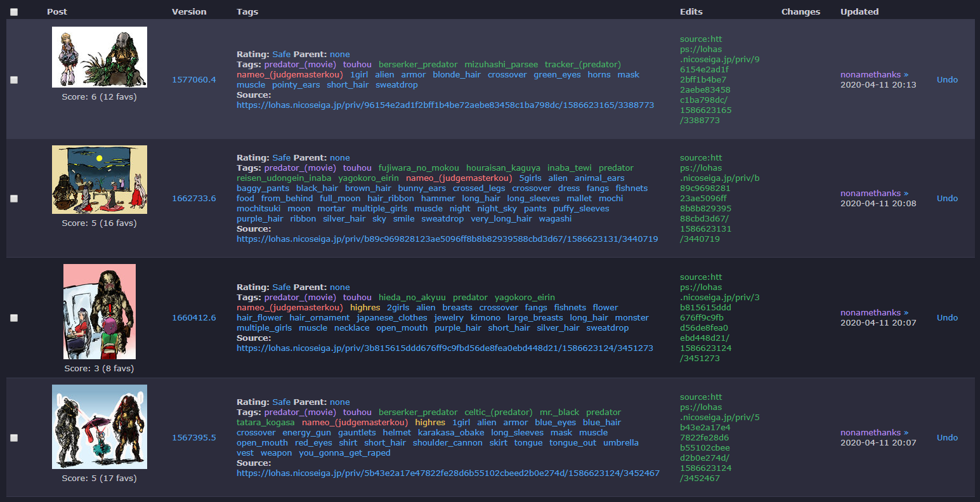The image size is (980, 502).
Task: Open the Parent 'none' link on the second post
Action: (339, 157)
